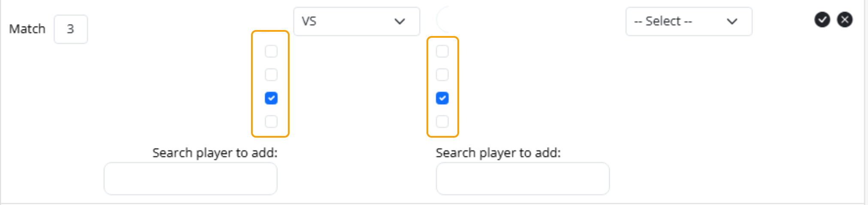This screenshot has height=205, width=868.
Task: Tick the last checkbox in left player column
Action: 271,121
